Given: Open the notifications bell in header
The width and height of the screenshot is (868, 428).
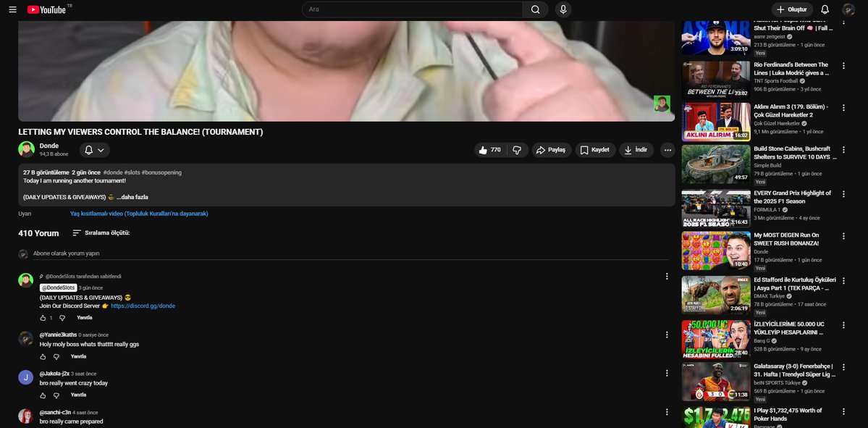Looking at the screenshot, I should tap(825, 9).
